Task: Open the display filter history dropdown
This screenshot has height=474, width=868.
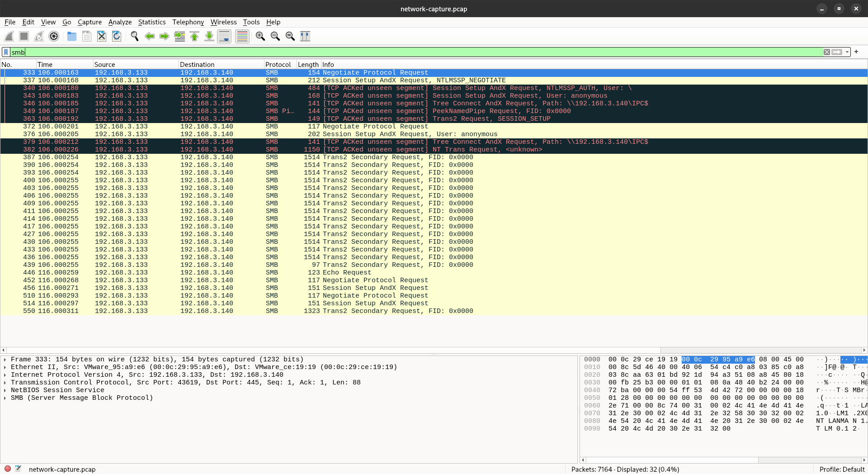Action: 847,52
